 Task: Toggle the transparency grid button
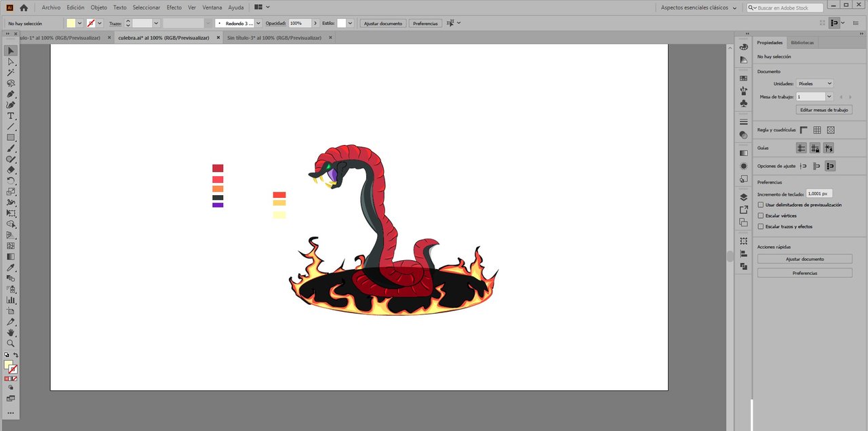click(831, 129)
